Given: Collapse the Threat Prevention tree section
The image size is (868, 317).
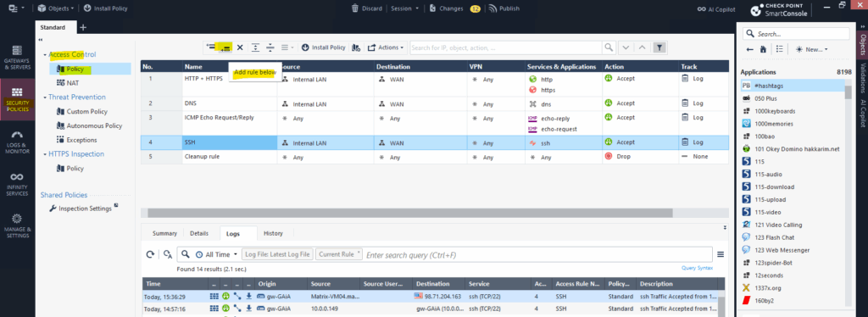Looking at the screenshot, I should (44, 97).
